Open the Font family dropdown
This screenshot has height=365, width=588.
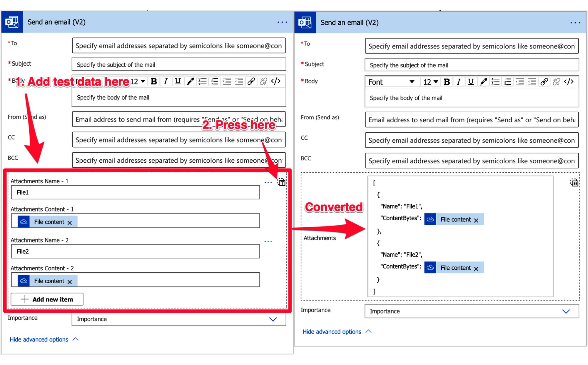(392, 82)
